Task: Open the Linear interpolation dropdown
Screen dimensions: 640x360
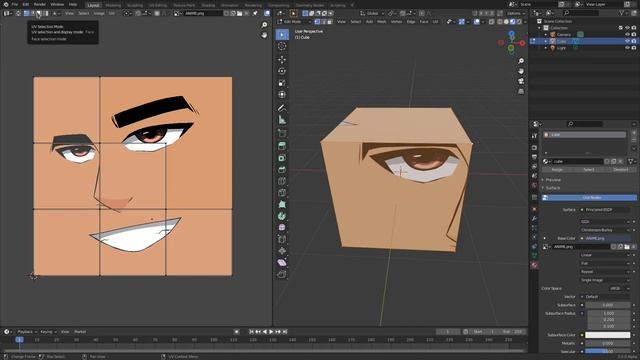Action: point(605,255)
